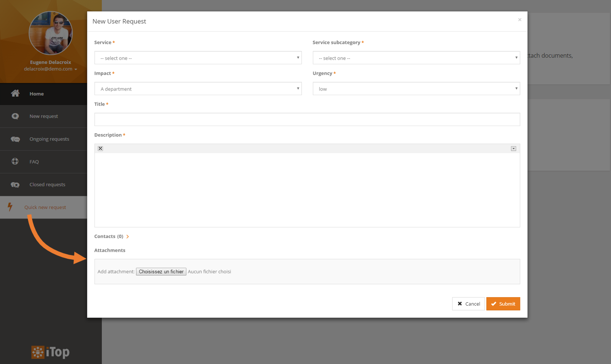Click the Quick new request lightning icon
611x364 pixels.
[x=10, y=207]
